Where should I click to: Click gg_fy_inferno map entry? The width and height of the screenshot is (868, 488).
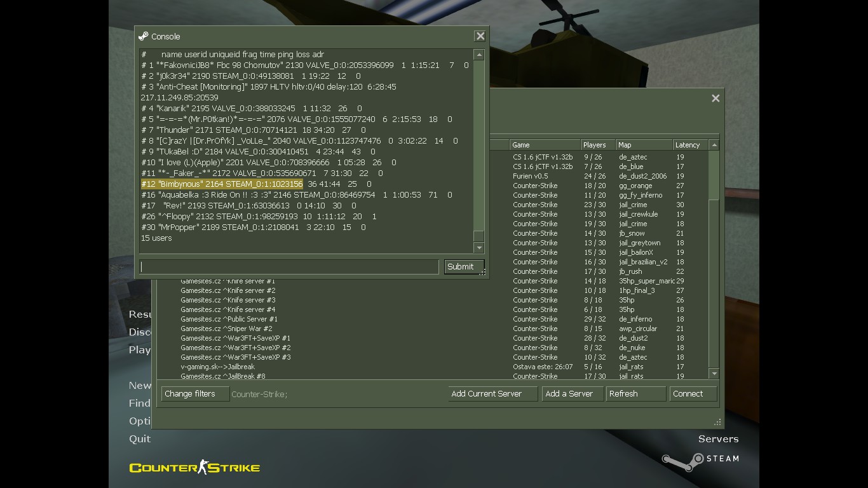(641, 195)
